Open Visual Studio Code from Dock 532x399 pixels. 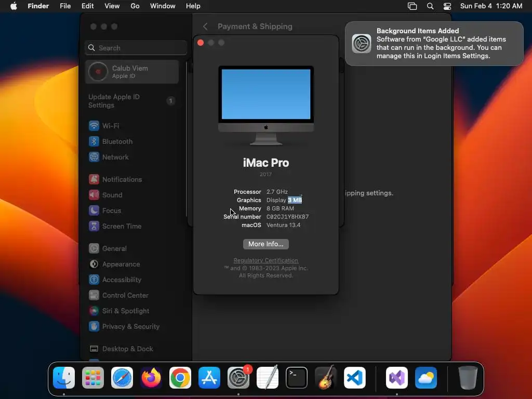pyautogui.click(x=355, y=378)
